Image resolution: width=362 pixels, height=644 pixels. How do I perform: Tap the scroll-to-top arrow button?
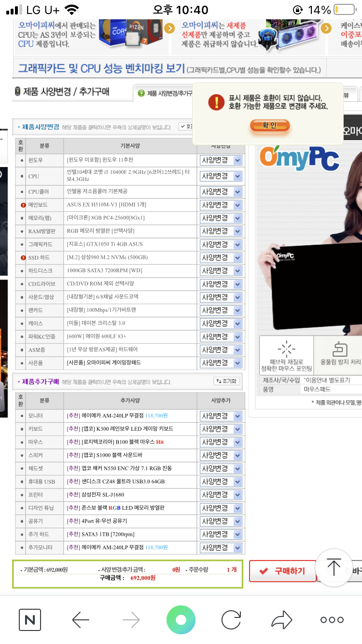tap(334, 567)
